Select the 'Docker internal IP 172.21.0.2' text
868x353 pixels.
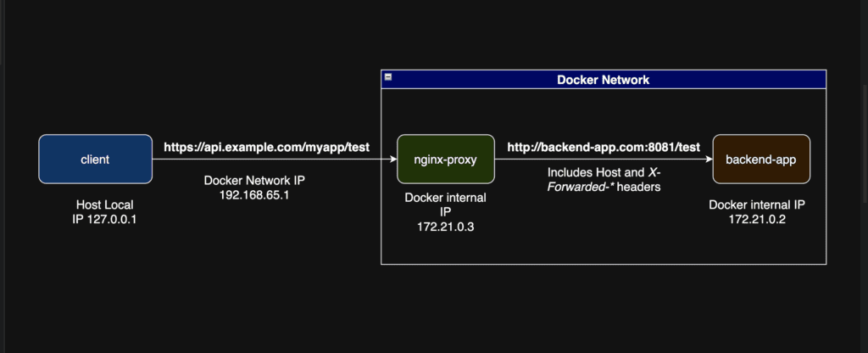(757, 212)
